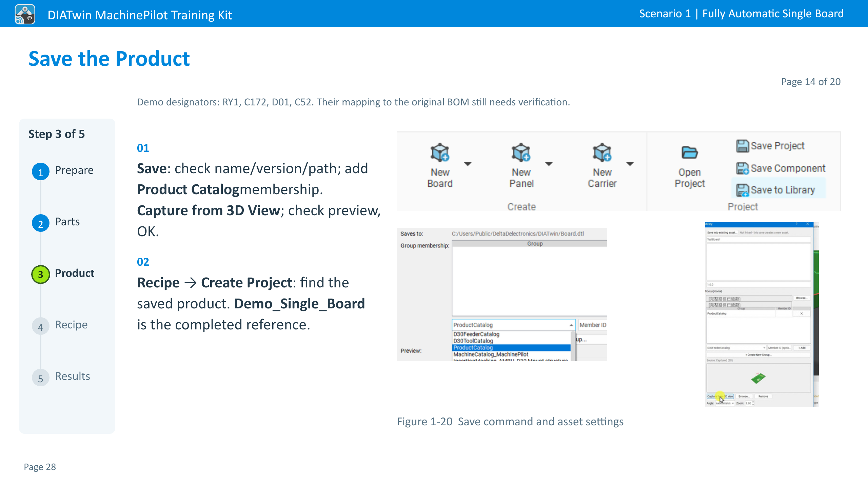868x488 pixels.
Task: Click the 1.0.0 version field
Action: [x=758, y=285]
